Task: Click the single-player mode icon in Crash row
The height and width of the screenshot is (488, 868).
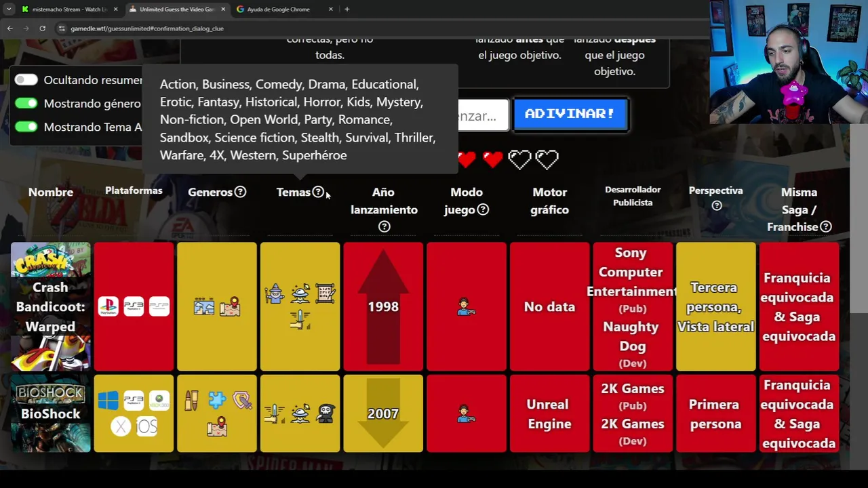Action: coord(466,307)
